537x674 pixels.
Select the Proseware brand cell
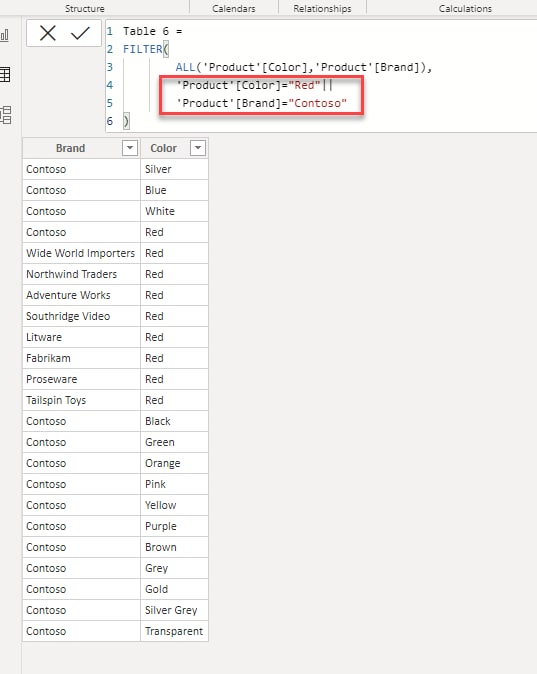click(x=81, y=380)
